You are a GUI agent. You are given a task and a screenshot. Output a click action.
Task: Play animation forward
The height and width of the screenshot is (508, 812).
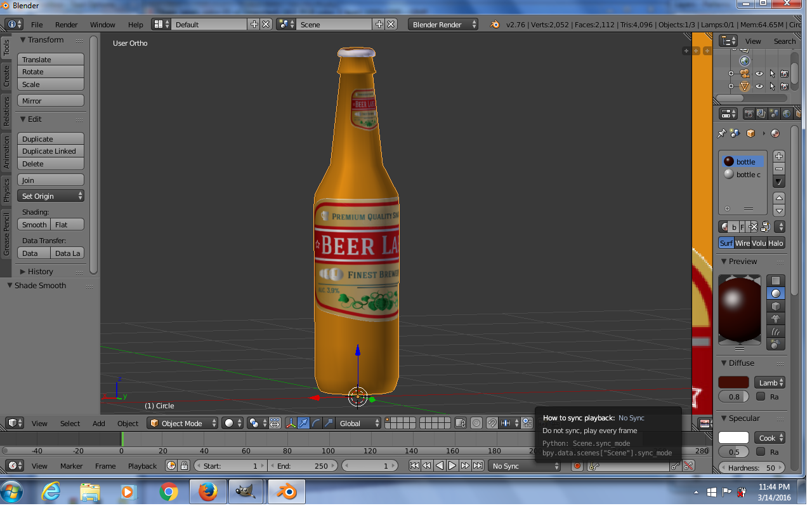[x=452, y=465]
